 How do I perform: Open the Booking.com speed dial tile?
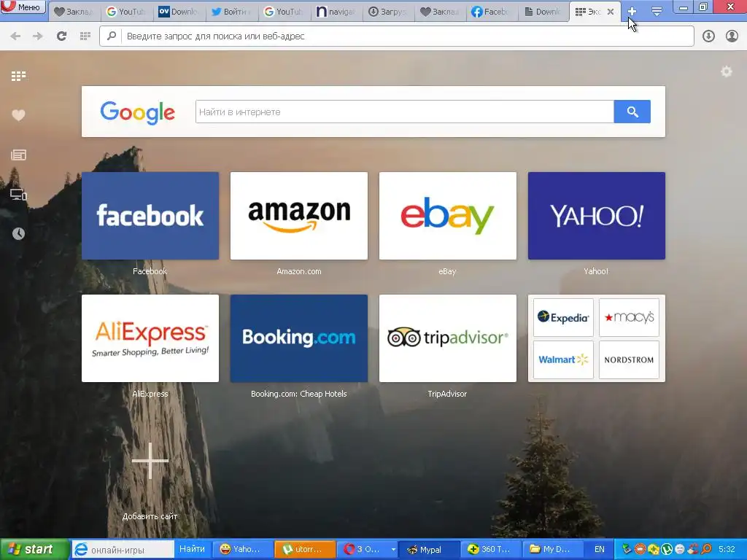(x=299, y=338)
